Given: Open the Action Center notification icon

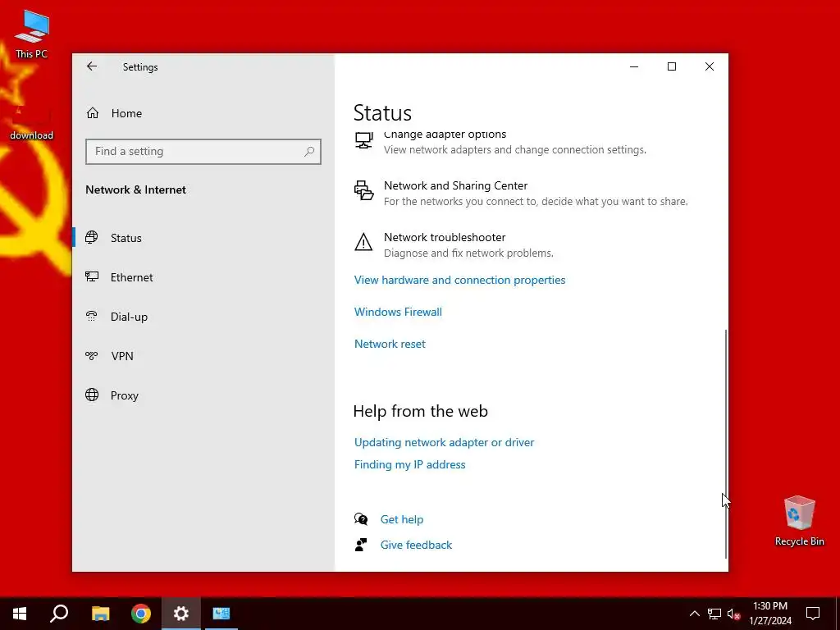Looking at the screenshot, I should coord(813,614).
